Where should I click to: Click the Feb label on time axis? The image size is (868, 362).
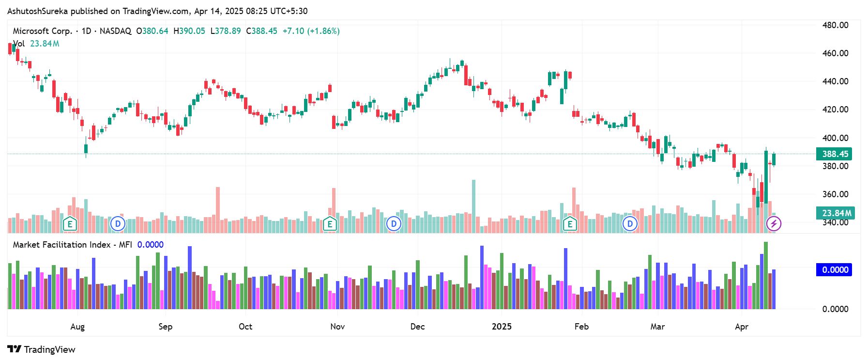click(x=581, y=327)
